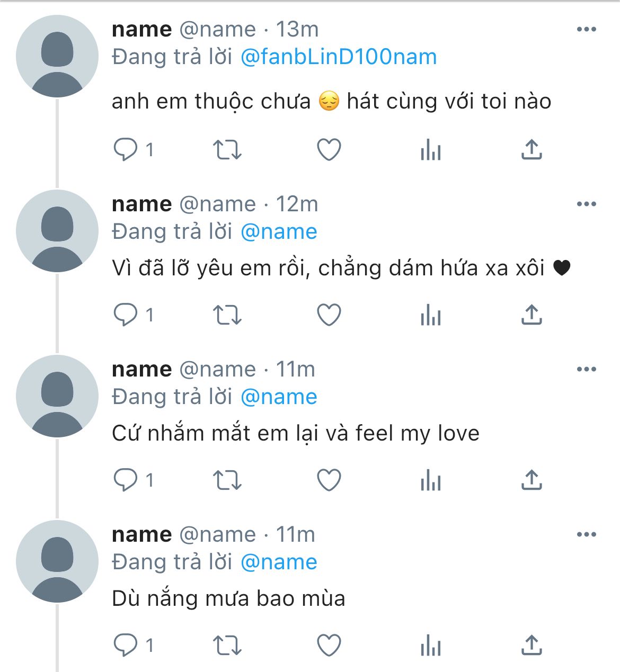Like the 'anh em thuộc chưa' tweet
The width and height of the screenshot is (620, 672).
pos(329,149)
